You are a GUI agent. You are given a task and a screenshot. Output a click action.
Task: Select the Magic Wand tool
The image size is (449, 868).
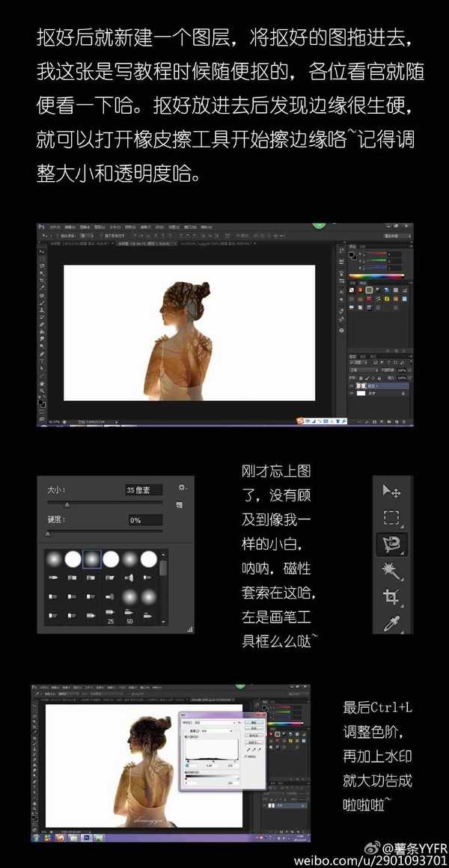point(391,571)
